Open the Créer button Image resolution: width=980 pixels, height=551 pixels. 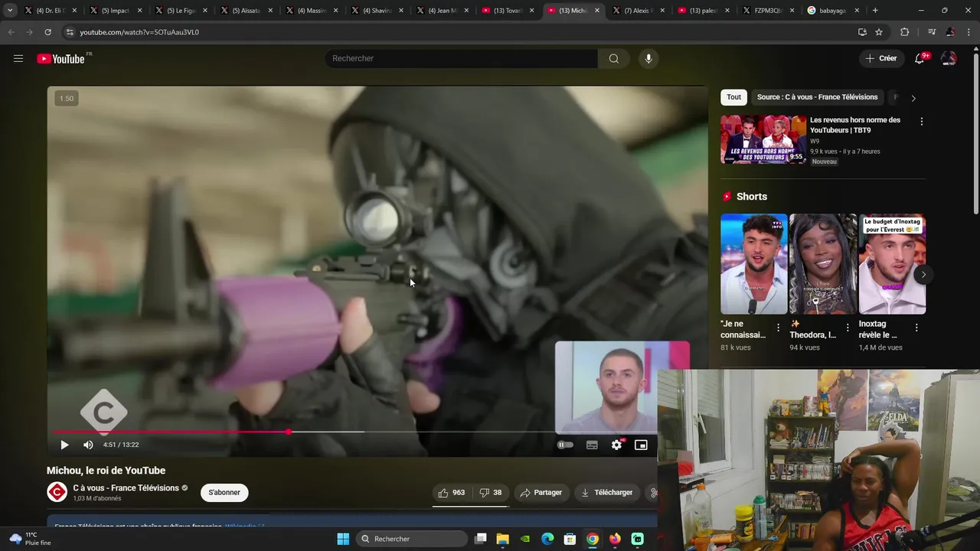click(x=881, y=58)
